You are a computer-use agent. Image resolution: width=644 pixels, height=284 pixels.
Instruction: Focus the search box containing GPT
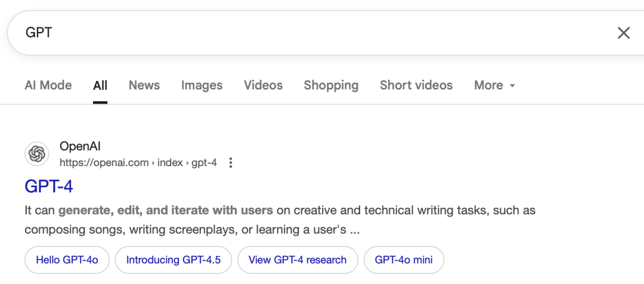tap(312, 33)
